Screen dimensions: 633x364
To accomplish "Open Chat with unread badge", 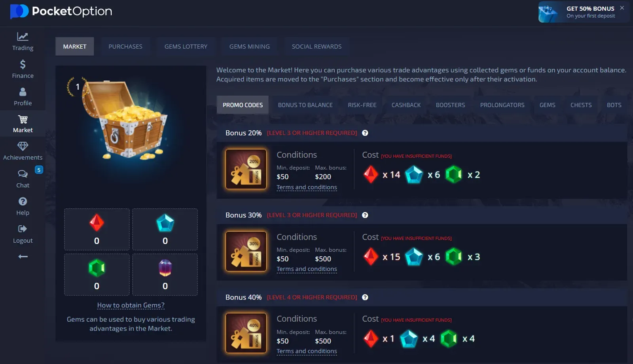I will tap(23, 178).
